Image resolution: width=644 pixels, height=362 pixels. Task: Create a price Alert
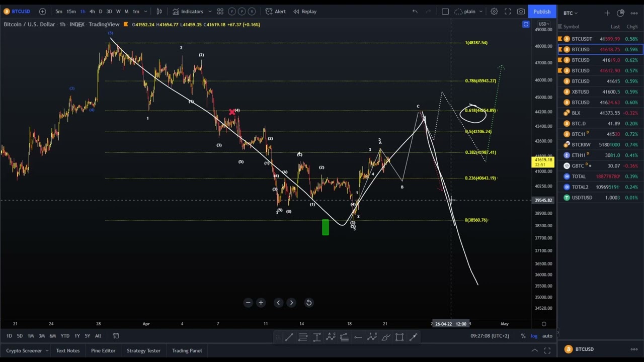(276, 11)
